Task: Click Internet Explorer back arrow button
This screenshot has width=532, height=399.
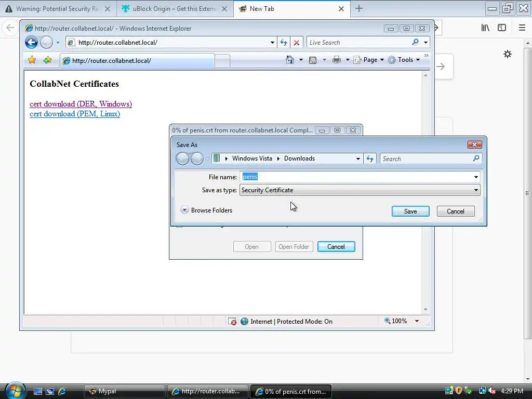Action: [x=31, y=43]
